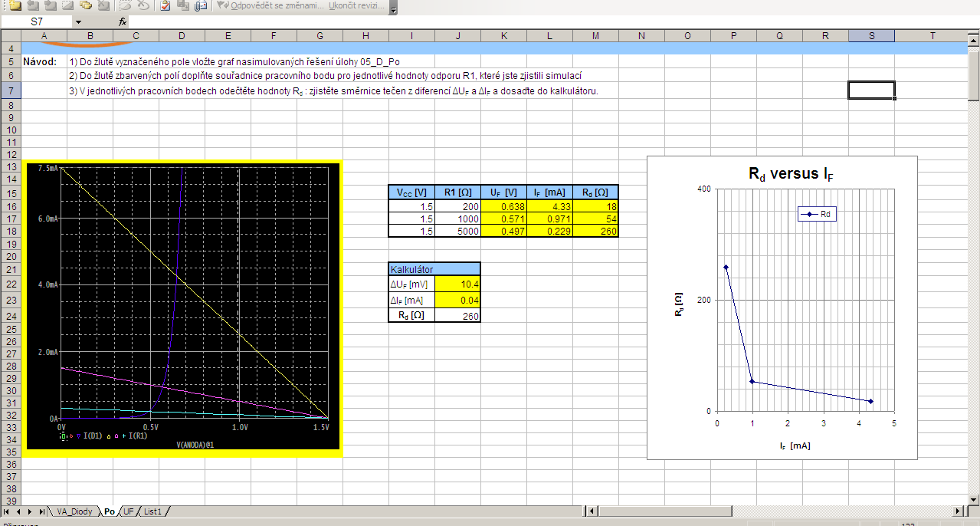Click the Rd cell with value 54
This screenshot has width=980, height=526.
(x=595, y=219)
